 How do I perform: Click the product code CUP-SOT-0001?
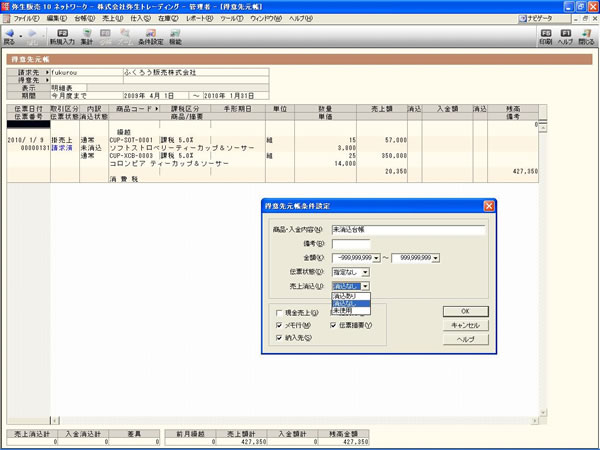click(131, 140)
